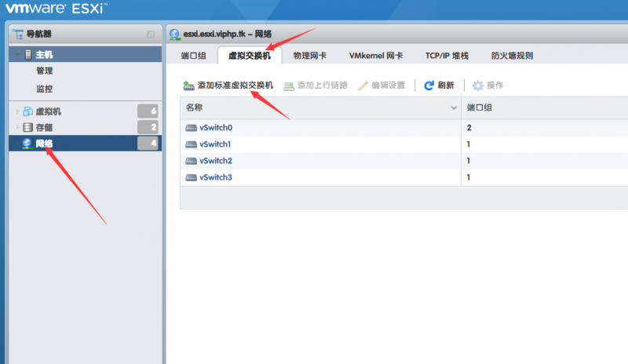
Task: Expand the 虚拟机 tree node
Action: point(17,111)
